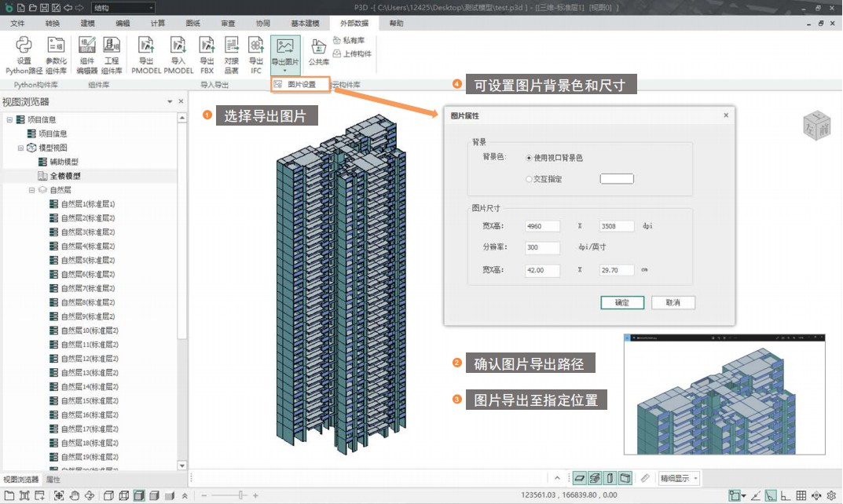This screenshot has width=843, height=504.
Task: Collapse the 自然层 tree node
Action: tap(32, 190)
